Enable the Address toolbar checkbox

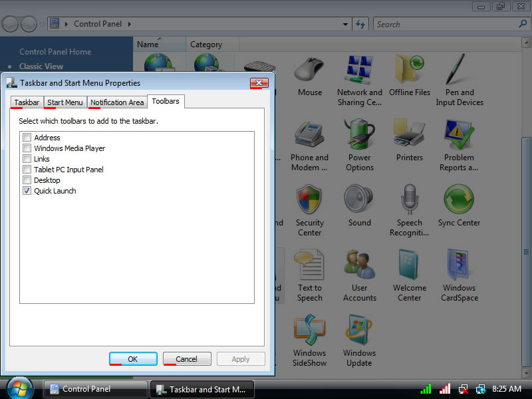pos(27,138)
